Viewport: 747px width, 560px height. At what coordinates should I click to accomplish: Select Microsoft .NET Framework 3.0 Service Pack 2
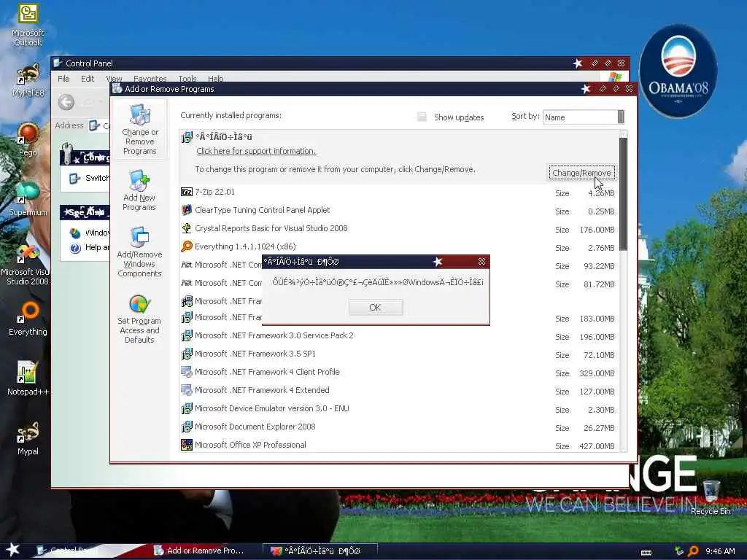coord(399,335)
